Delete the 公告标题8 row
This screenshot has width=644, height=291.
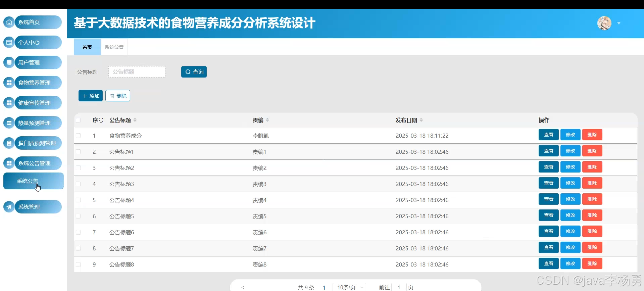(592, 263)
